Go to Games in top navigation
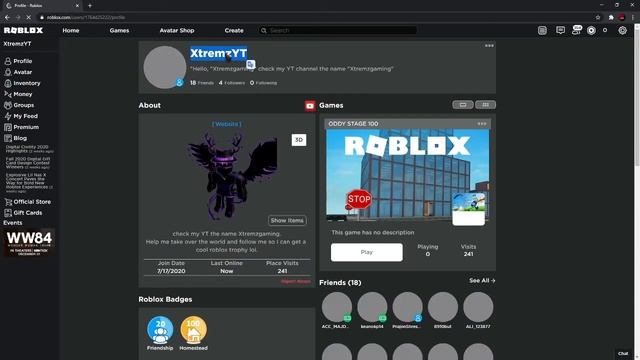The height and width of the screenshot is (360, 640). [x=119, y=31]
